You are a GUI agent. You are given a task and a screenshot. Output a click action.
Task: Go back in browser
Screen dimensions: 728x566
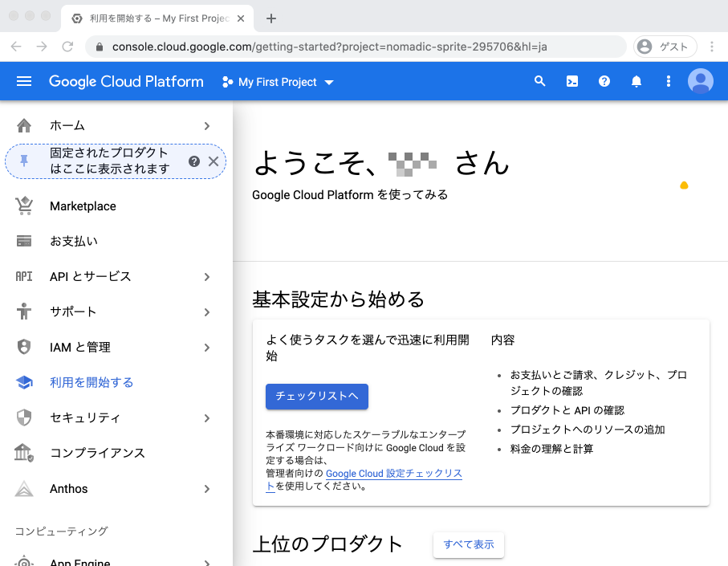click(x=16, y=47)
